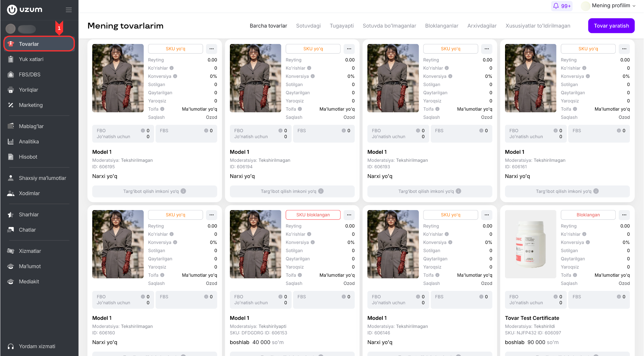Open notifications bell showing 99+

pos(562,6)
